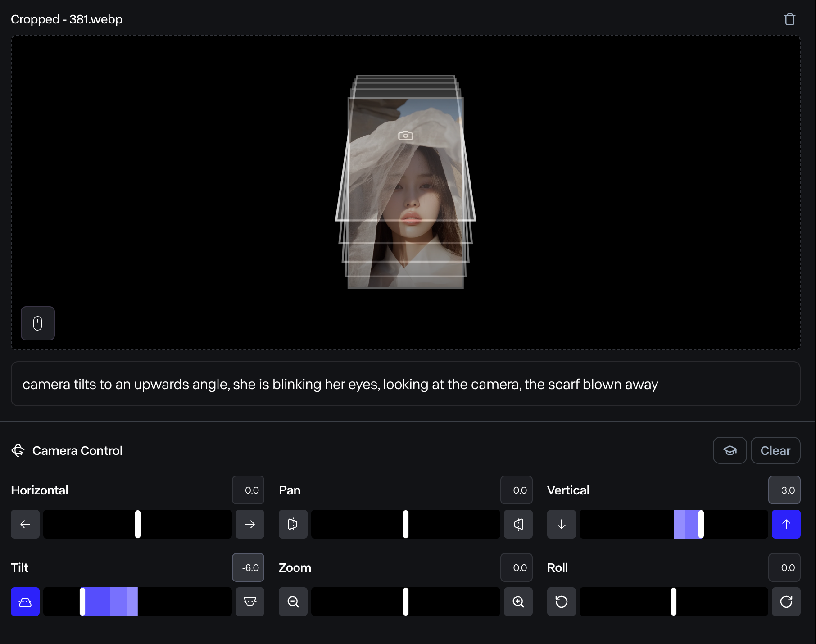Move camera right with Horizontal right arrow
Image resolution: width=816 pixels, height=644 pixels.
(250, 524)
